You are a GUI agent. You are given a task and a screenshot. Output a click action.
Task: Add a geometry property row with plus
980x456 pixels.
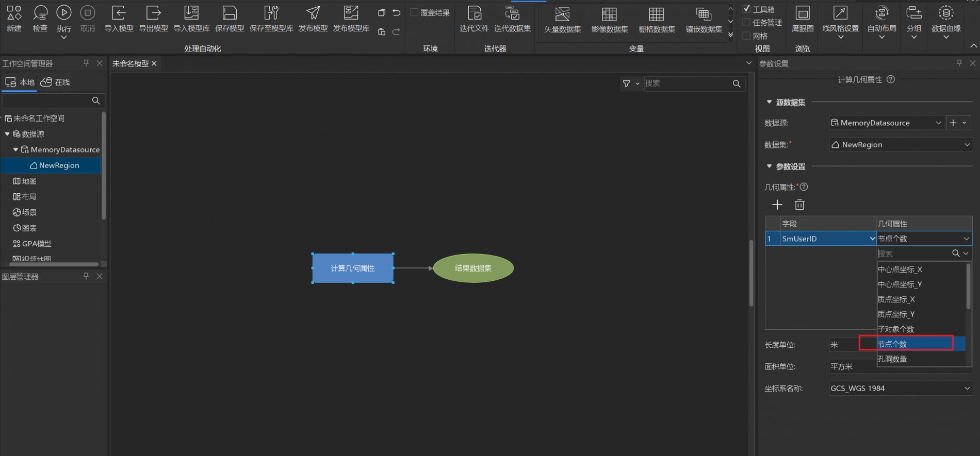pos(777,205)
